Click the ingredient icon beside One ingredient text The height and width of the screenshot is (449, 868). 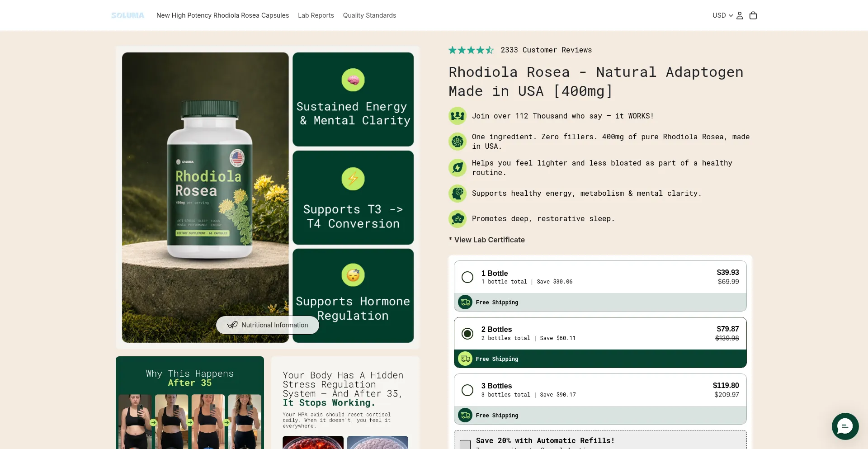458,142
